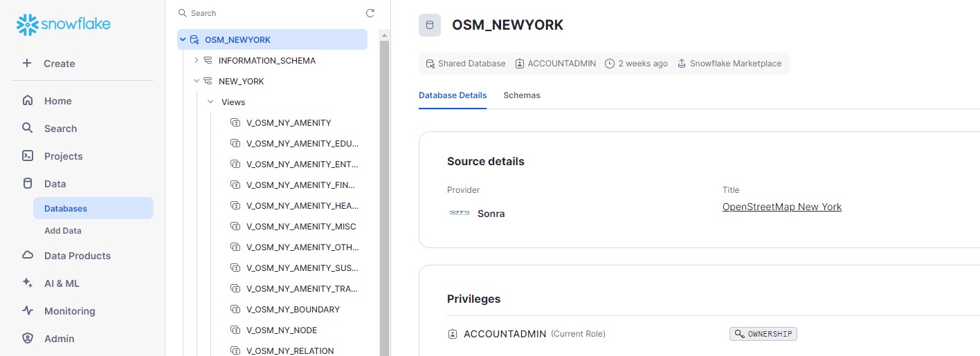Click the Search magnifier icon in sidebar
The image size is (980, 356).
pos(28,128)
